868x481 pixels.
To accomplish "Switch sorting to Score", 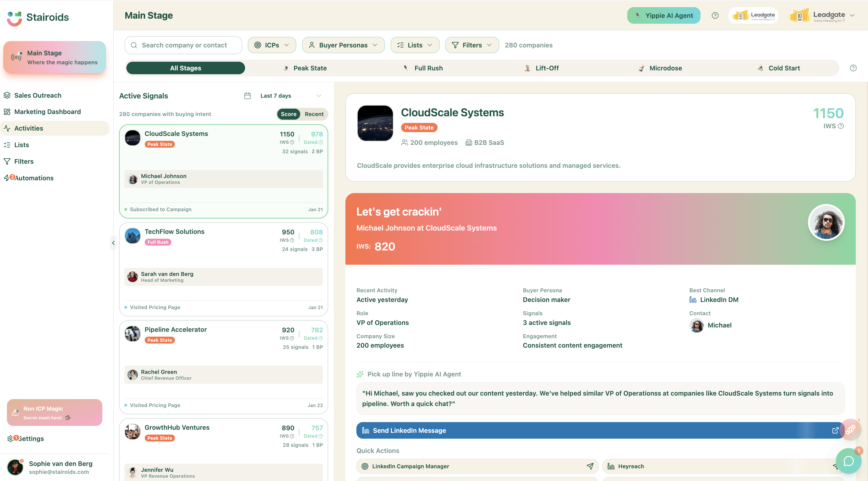I will (x=288, y=114).
